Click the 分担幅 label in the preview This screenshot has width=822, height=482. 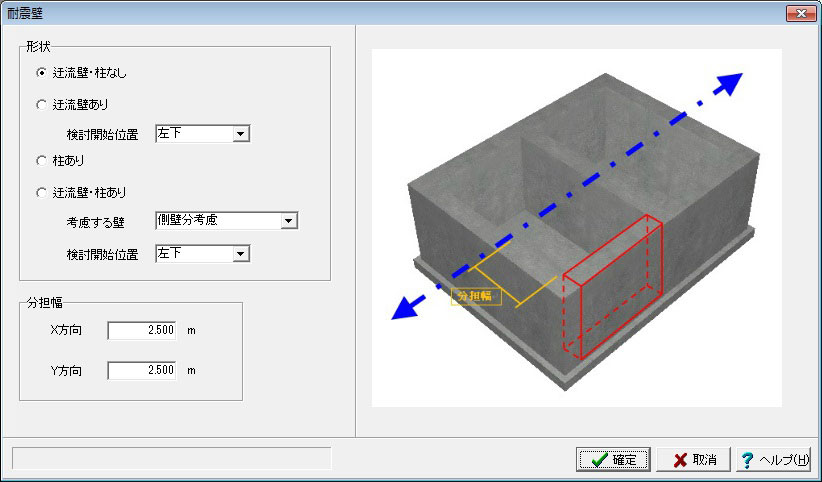pos(475,296)
